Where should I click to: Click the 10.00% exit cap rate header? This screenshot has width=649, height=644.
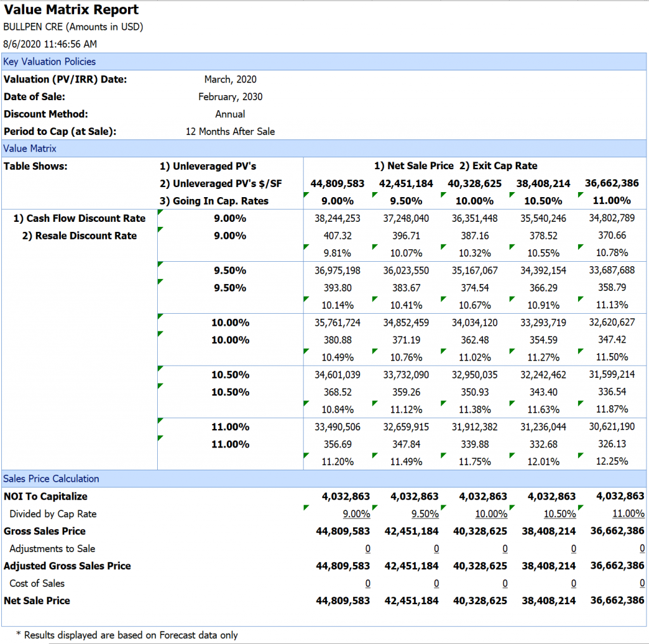pyautogui.click(x=475, y=201)
